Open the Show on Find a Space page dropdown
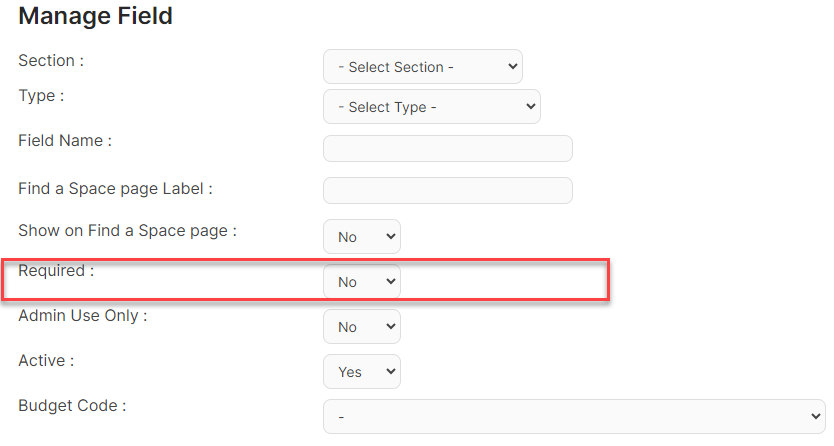 362,237
